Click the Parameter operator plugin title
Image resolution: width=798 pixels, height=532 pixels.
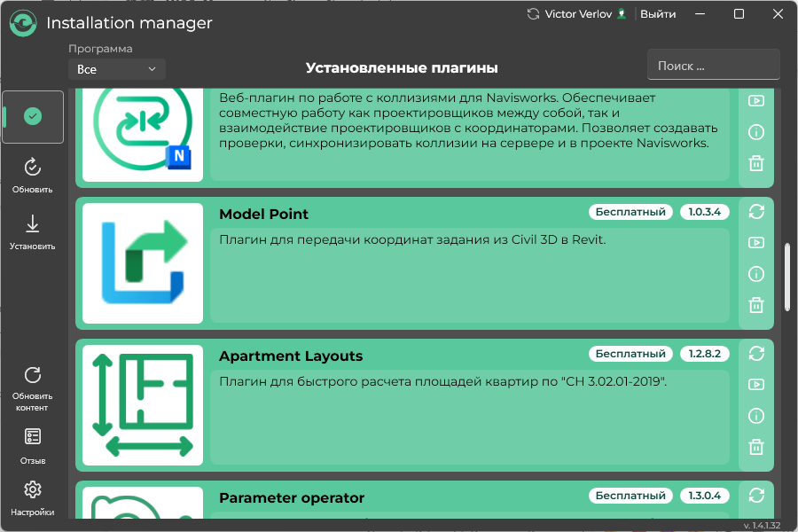pos(292,498)
